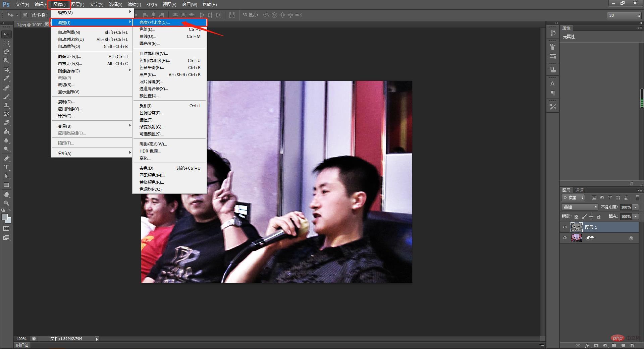Select the Clone Stamp tool
The width and height of the screenshot is (644, 349).
point(6,105)
